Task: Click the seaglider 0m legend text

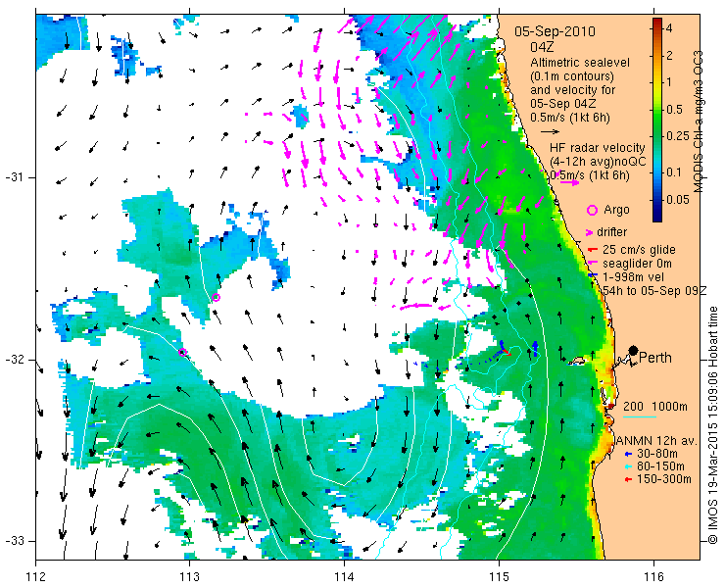Action: [637, 264]
